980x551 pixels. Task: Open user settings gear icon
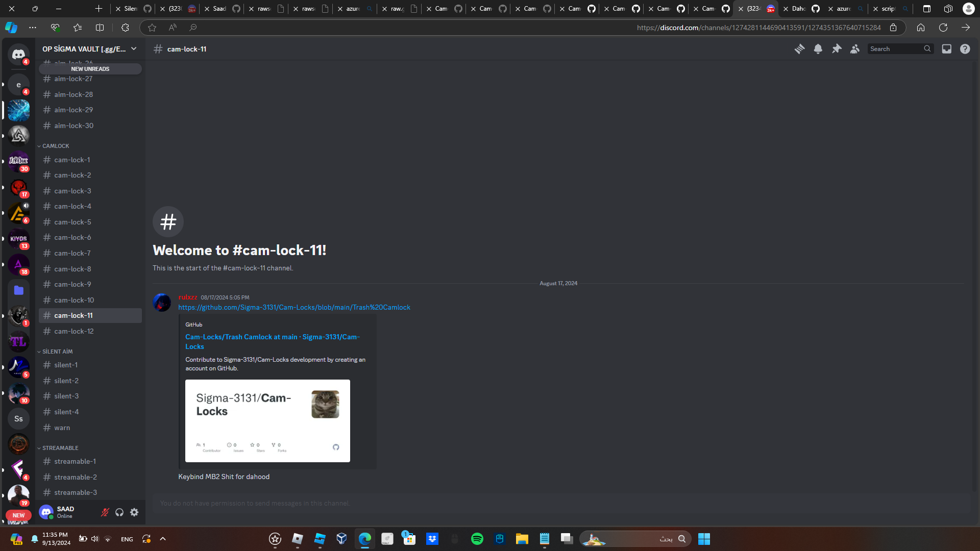pyautogui.click(x=134, y=512)
